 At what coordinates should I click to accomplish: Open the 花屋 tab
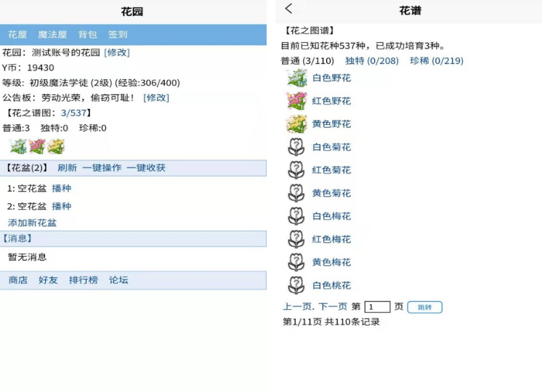pyautogui.click(x=17, y=35)
